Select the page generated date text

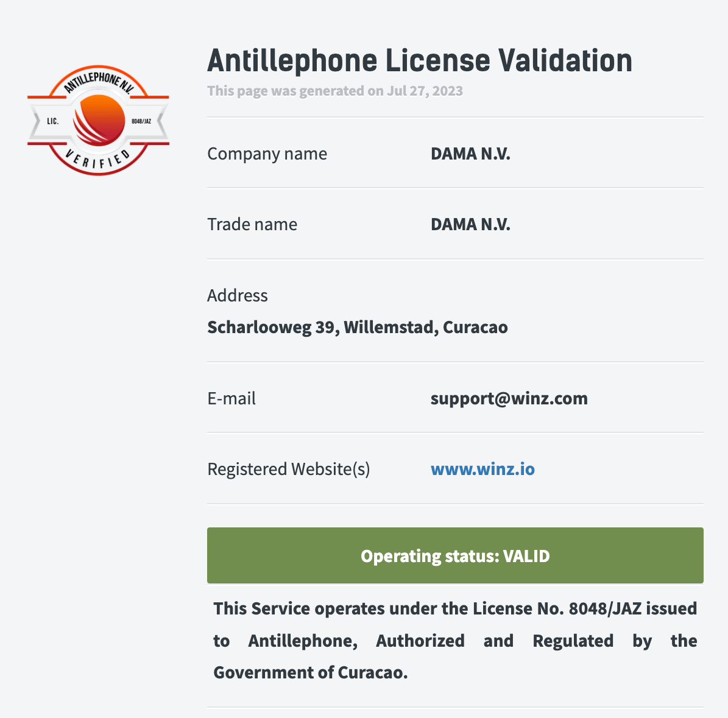coord(334,91)
